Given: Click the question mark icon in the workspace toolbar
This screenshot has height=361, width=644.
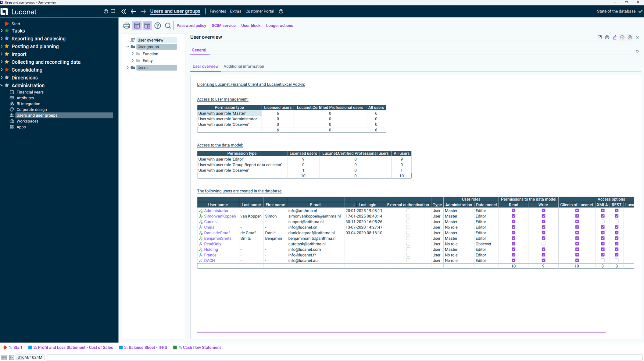Looking at the screenshot, I should (x=158, y=26).
